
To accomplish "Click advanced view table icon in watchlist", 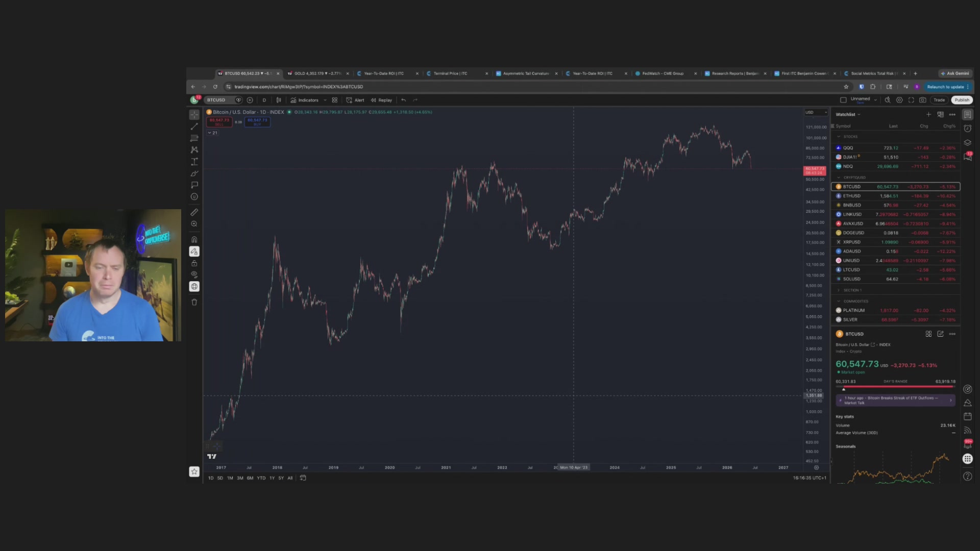I will 940,114.
